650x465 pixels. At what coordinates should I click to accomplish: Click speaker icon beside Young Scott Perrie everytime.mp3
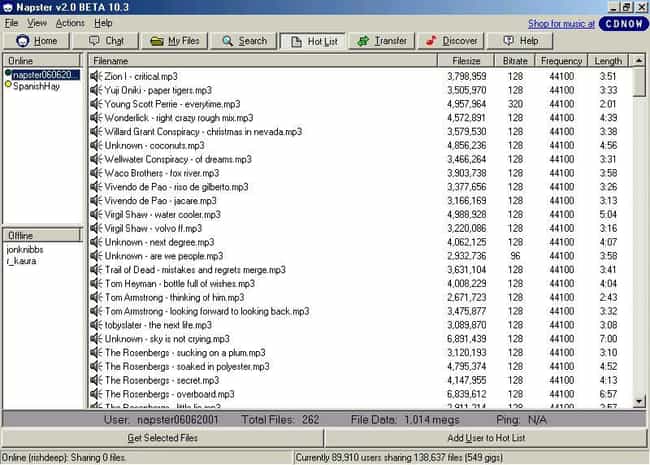[96, 104]
